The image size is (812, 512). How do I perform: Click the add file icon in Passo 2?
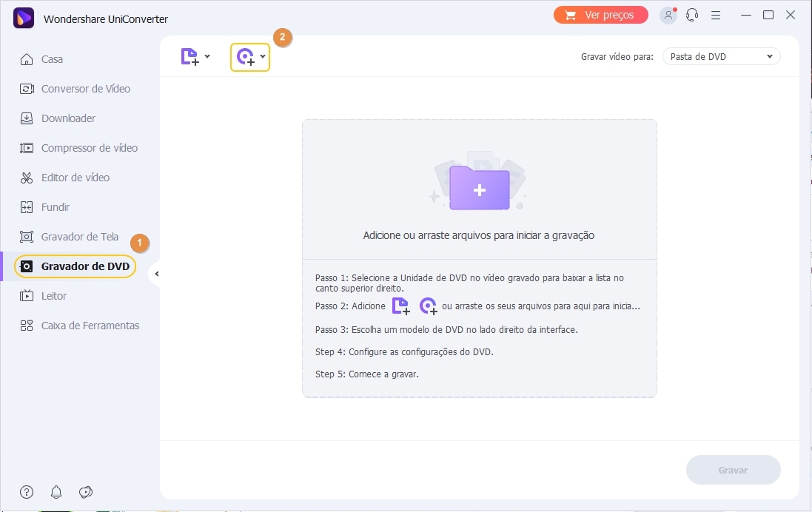[401, 306]
